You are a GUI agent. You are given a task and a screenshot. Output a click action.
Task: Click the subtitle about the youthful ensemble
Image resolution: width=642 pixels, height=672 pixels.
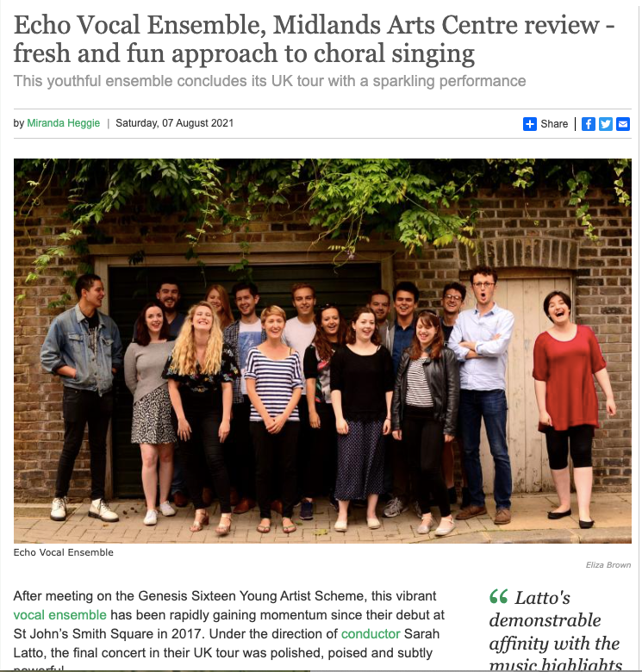[x=270, y=81]
